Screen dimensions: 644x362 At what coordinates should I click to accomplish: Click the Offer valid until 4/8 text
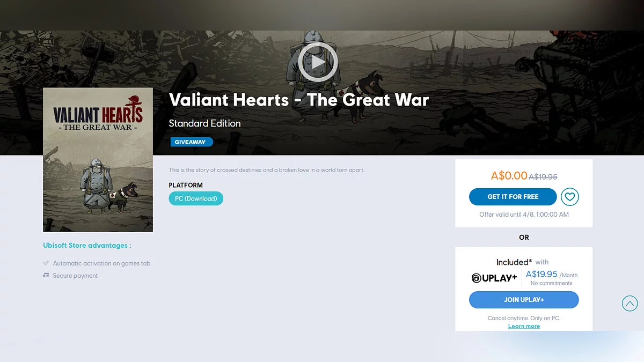pos(524,215)
